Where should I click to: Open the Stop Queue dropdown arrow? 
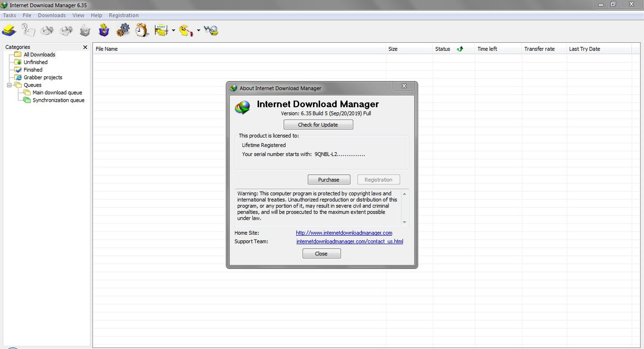(198, 31)
